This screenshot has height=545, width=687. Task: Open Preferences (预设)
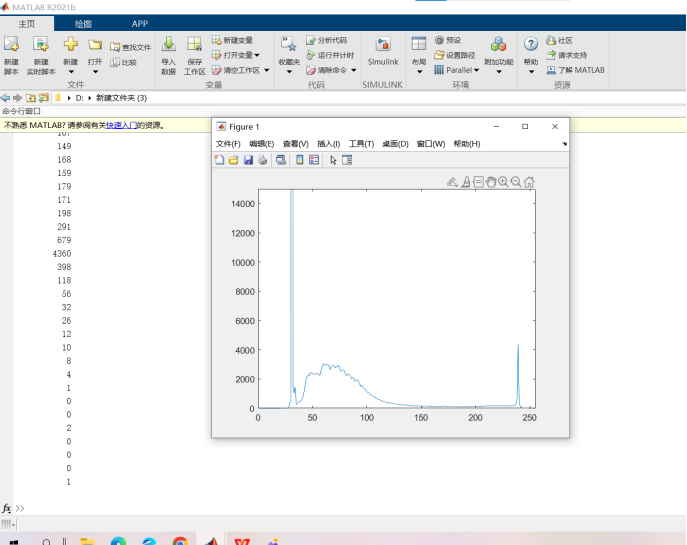click(x=448, y=40)
